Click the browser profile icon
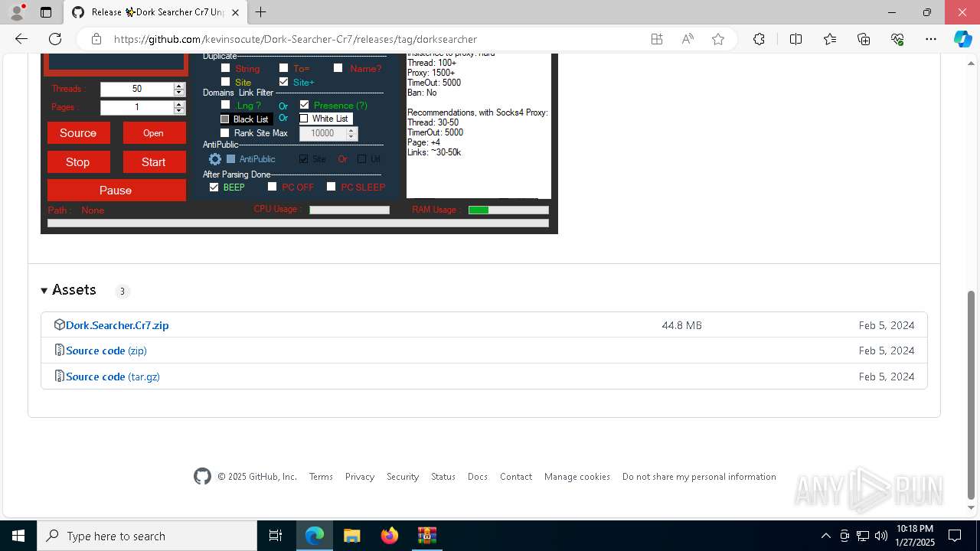This screenshot has height=551, width=980. [x=16, y=12]
